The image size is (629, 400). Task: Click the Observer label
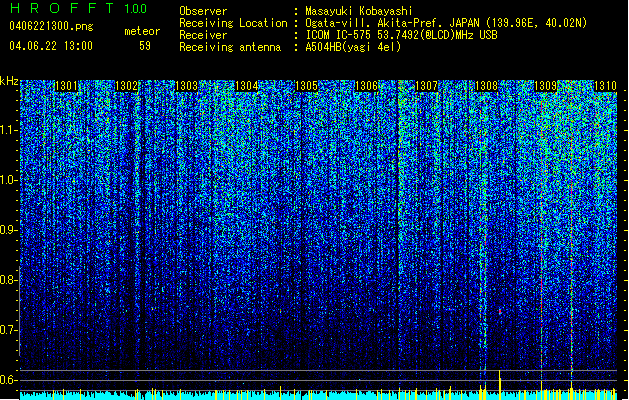(x=203, y=11)
